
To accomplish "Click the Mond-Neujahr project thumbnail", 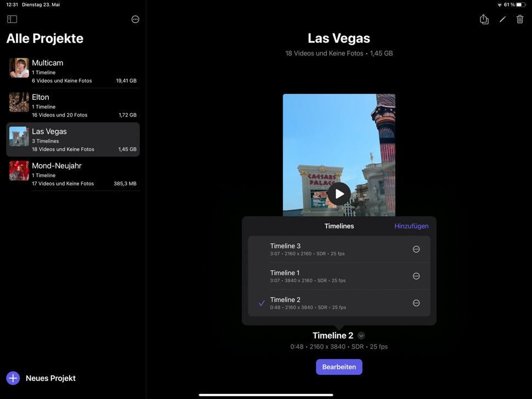I will 19,171.
